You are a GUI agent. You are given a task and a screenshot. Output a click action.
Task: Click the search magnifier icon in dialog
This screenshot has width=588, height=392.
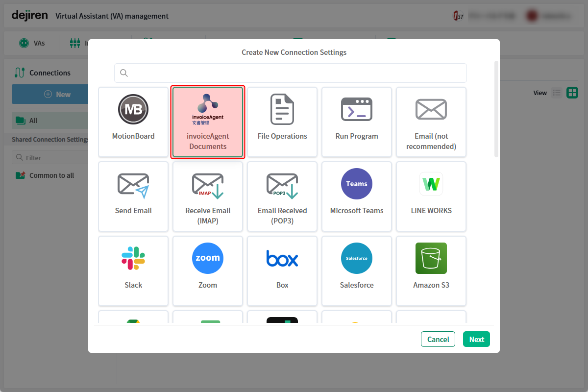124,73
